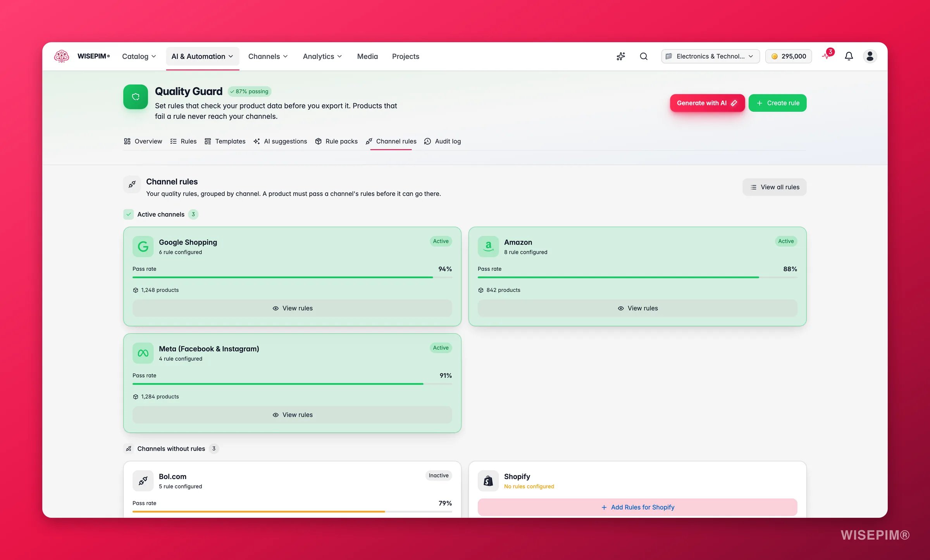Click the Channel rules header plug icon
Viewport: 930px width, 560px height.
132,184
